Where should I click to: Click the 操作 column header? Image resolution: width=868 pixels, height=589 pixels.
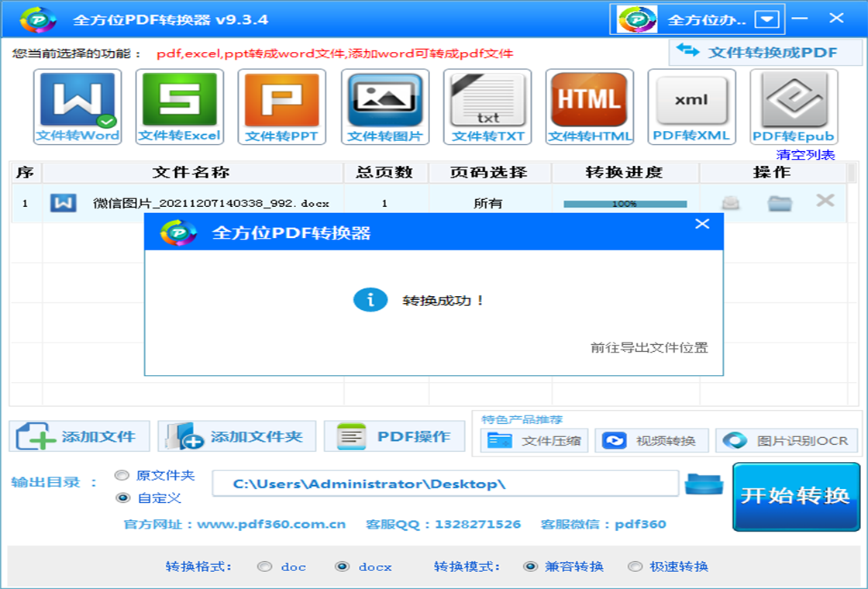point(772,172)
